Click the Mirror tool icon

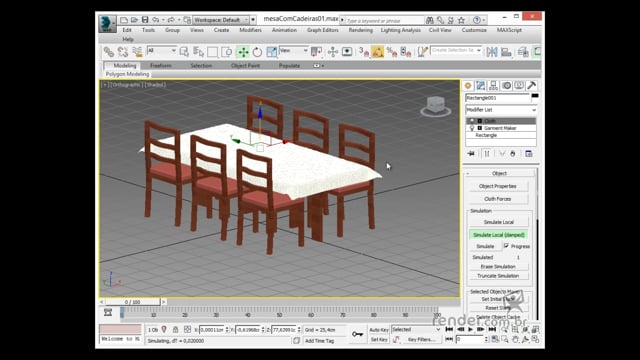pos(492,52)
